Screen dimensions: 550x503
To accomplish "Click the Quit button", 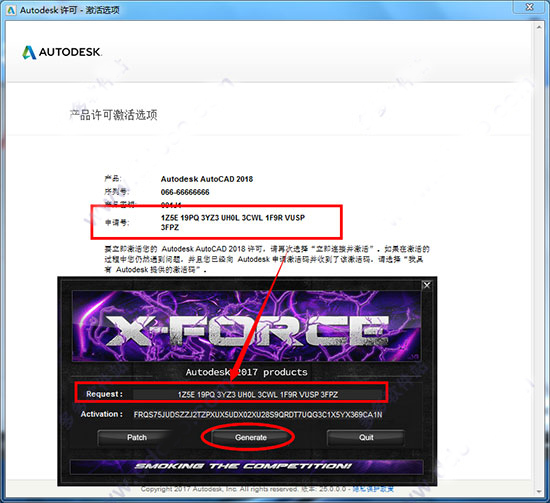I will tap(366, 437).
